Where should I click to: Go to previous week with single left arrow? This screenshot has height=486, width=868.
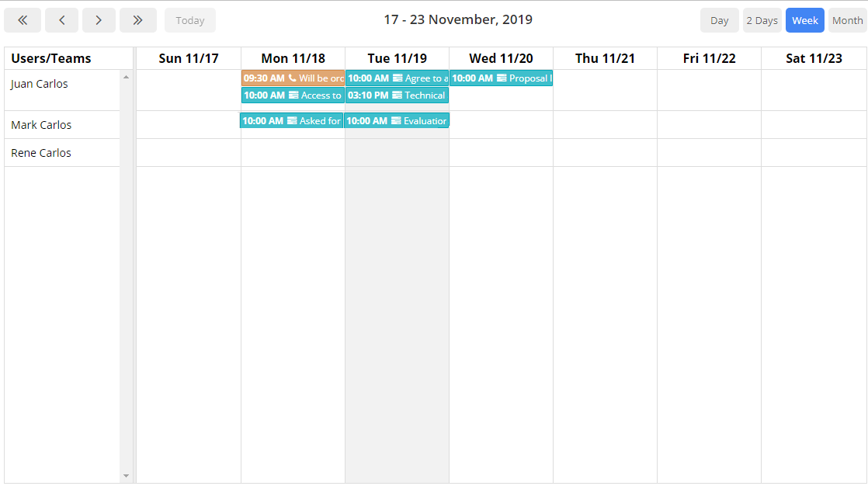tap(61, 19)
